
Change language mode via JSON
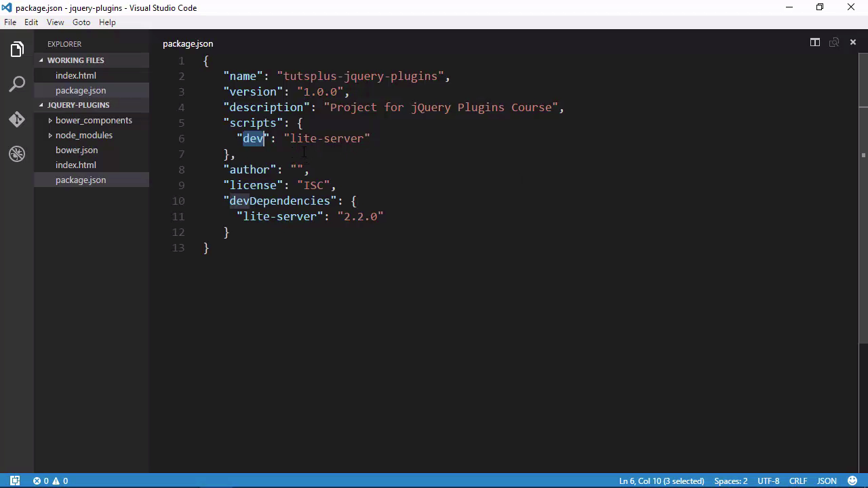(827, 481)
